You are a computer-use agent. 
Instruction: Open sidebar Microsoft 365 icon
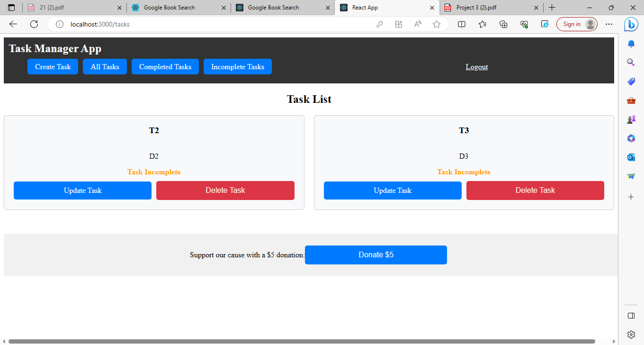(x=631, y=138)
